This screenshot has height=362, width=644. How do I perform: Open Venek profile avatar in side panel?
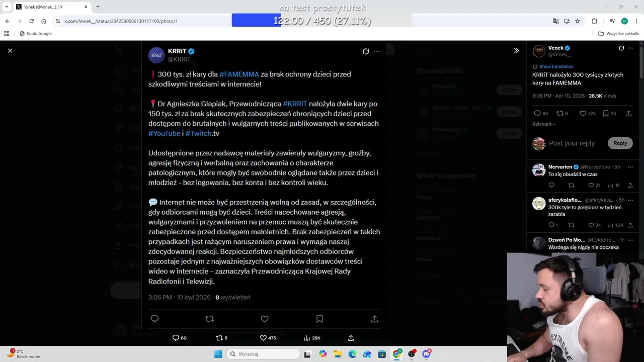tap(539, 51)
